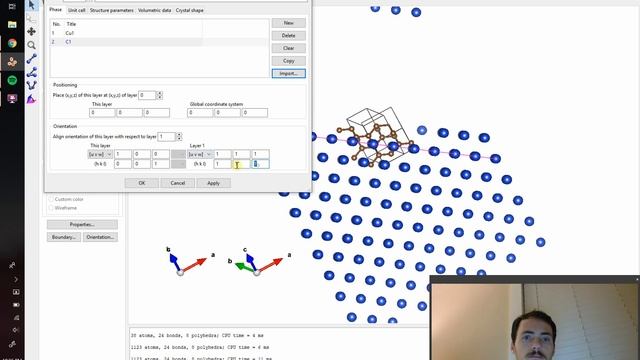Screen dimensions: 640x360
Task: Click the battery status tray icon
Action: 16,305
